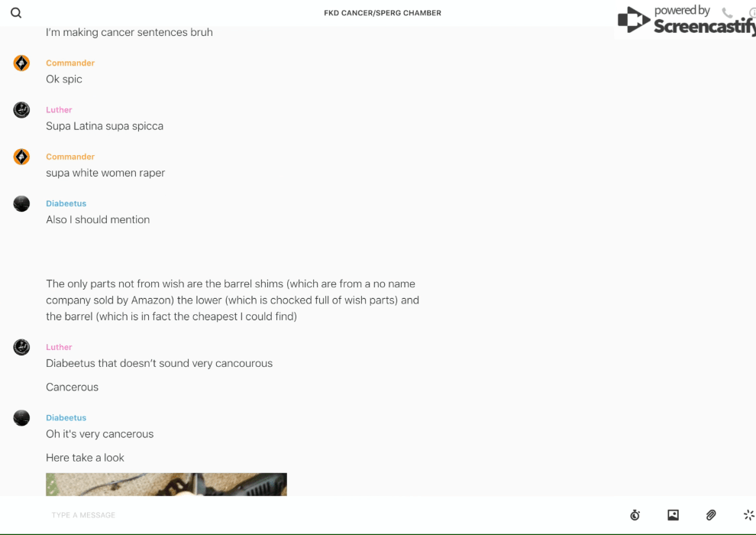Open the FKD CANCER/SPERG CHAMBER title
The height and width of the screenshot is (535, 756).
pyautogui.click(x=383, y=13)
